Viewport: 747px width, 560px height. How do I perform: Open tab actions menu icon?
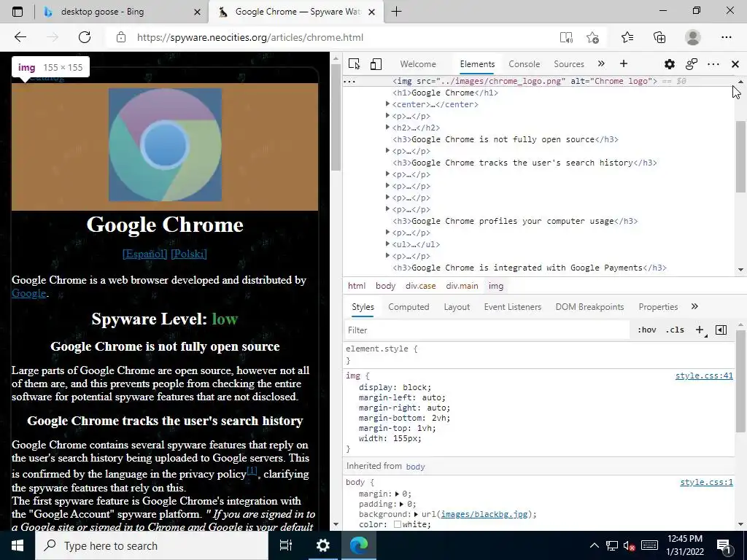pos(18,12)
